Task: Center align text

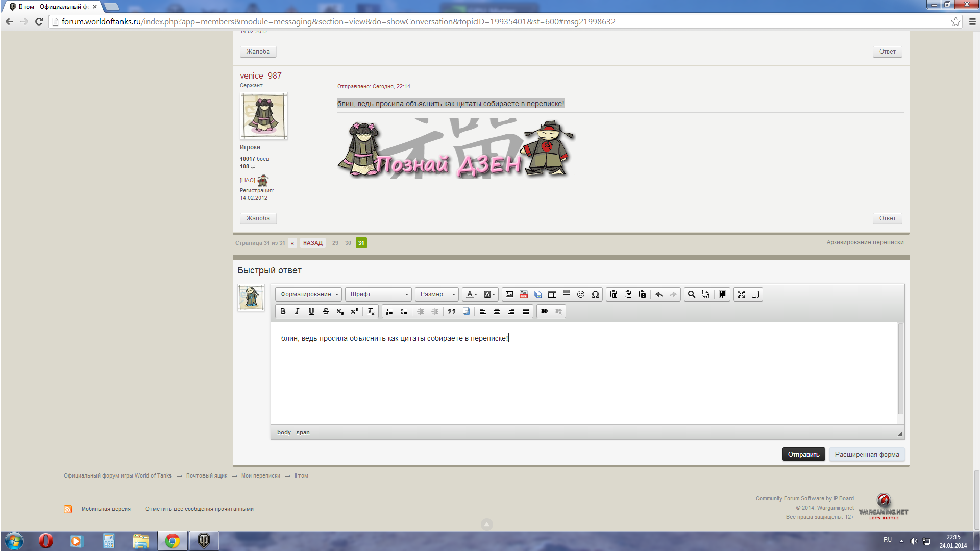Action: pyautogui.click(x=497, y=311)
